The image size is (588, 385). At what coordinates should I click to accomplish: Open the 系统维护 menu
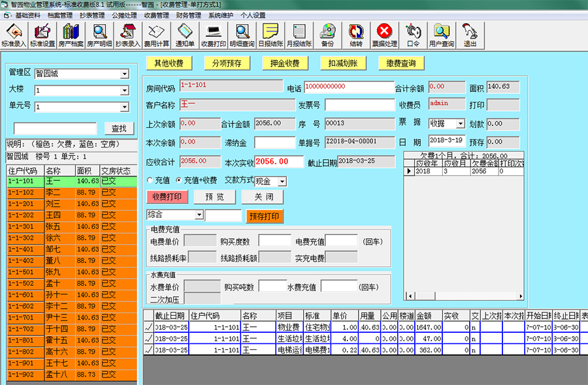(x=221, y=16)
